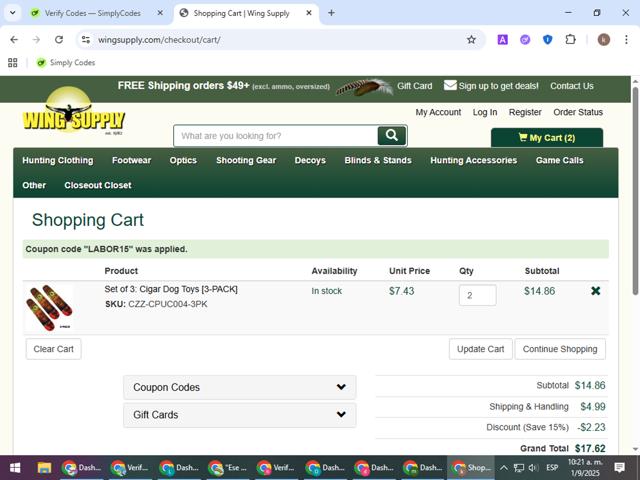Remove Cigar Dog Toys with the X icon
The width and height of the screenshot is (640, 480).
pyautogui.click(x=596, y=291)
